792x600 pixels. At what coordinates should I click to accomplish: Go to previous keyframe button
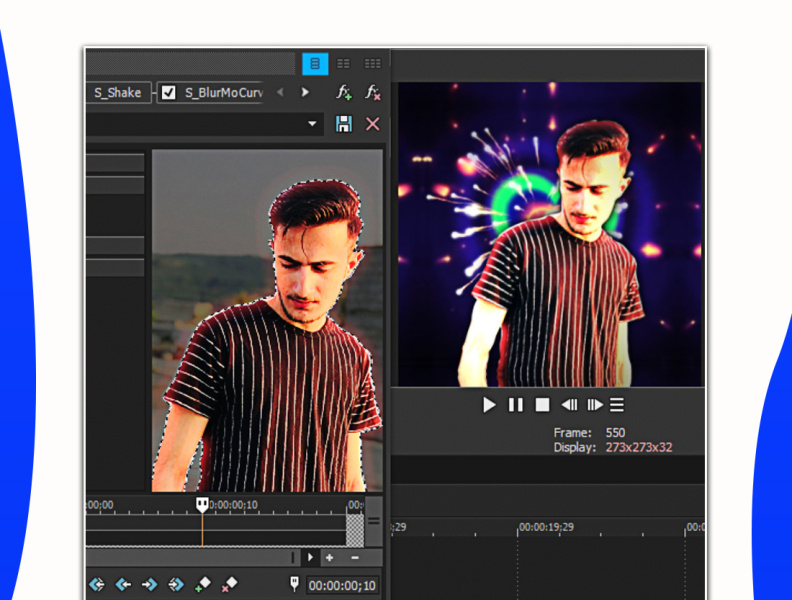pyautogui.click(x=123, y=585)
